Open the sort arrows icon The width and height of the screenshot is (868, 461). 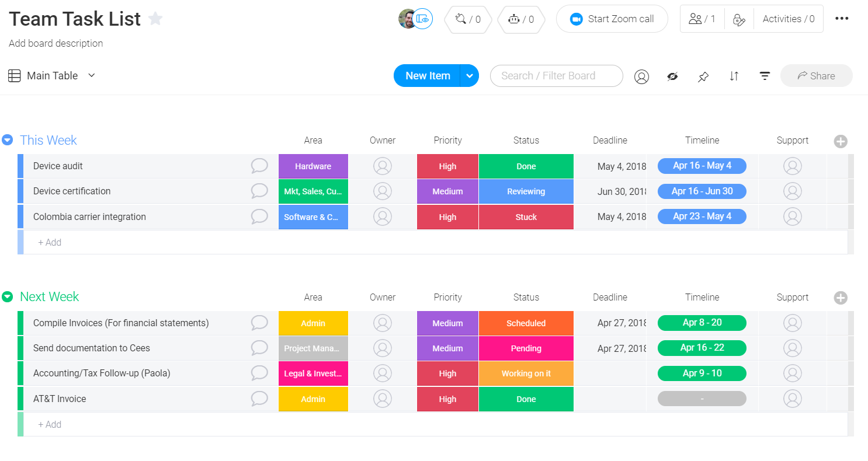[x=734, y=76]
